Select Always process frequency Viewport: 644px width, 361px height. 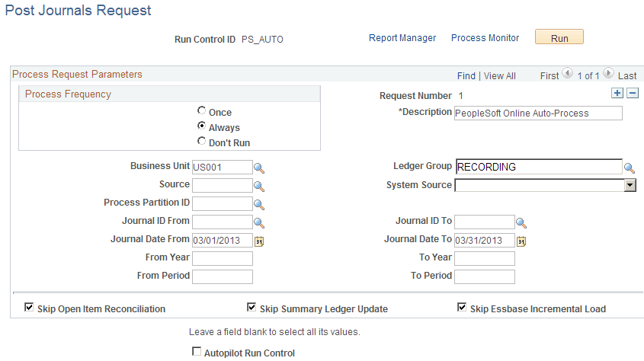[x=201, y=126]
